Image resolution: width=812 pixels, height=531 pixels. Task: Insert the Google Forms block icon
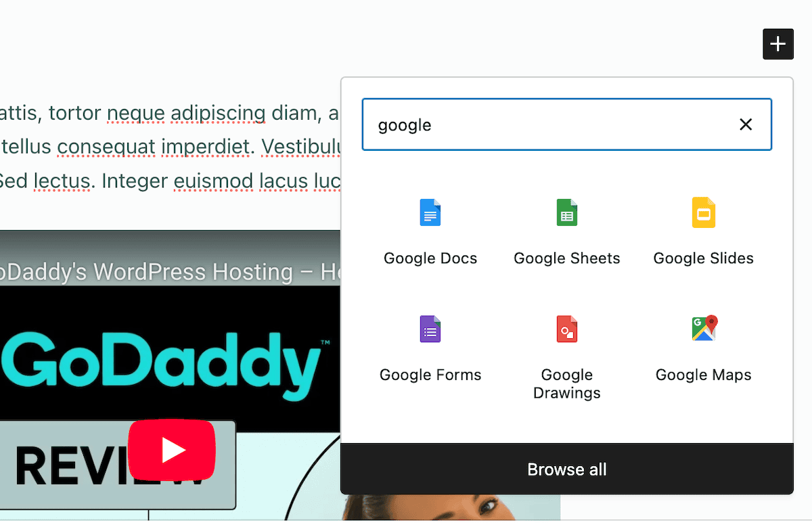430,329
